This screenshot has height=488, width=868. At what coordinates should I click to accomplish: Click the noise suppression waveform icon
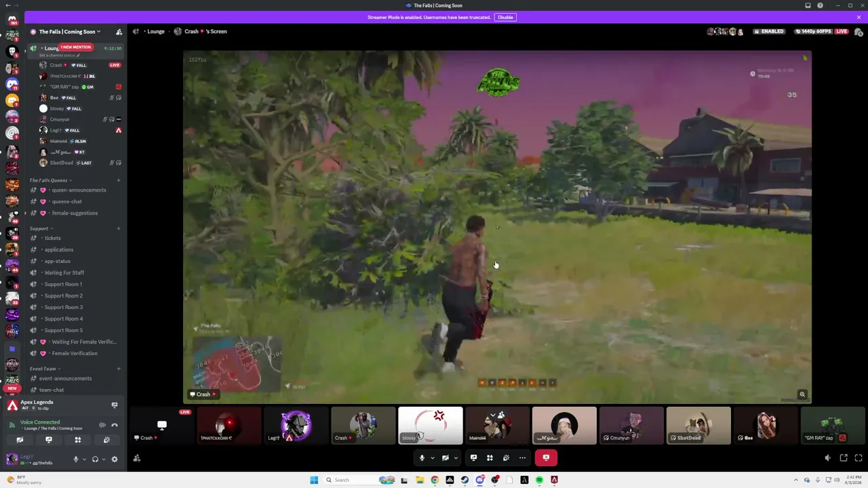pos(102,425)
